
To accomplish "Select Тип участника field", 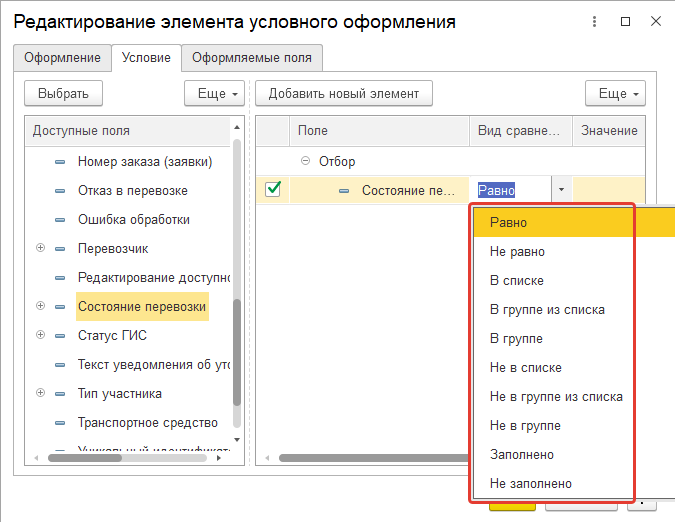I will [120, 394].
